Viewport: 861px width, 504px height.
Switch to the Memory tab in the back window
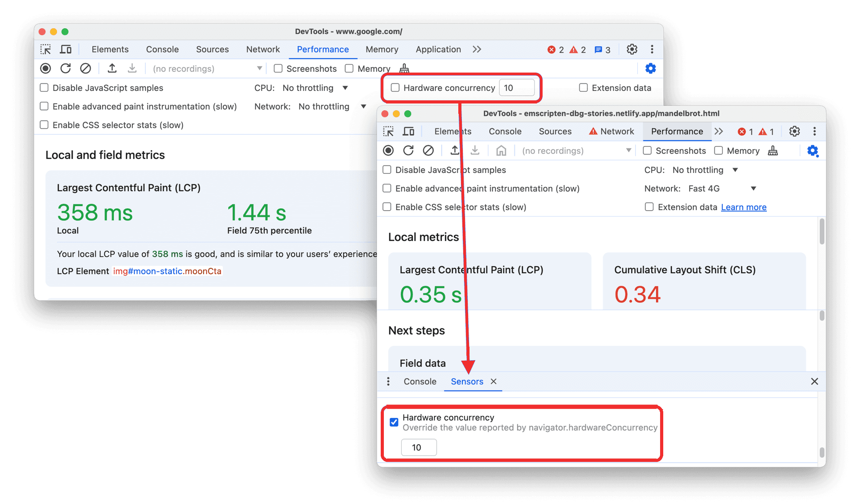tap(382, 49)
